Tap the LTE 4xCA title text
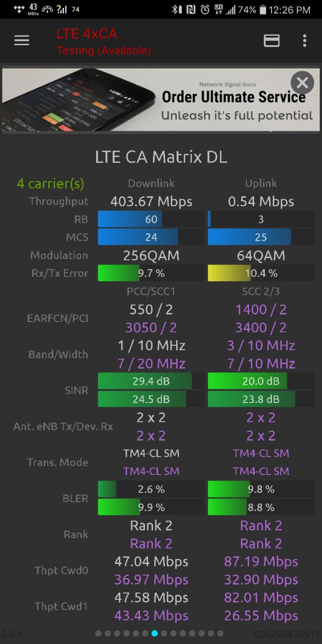The height and width of the screenshot is (644, 322). point(87,34)
